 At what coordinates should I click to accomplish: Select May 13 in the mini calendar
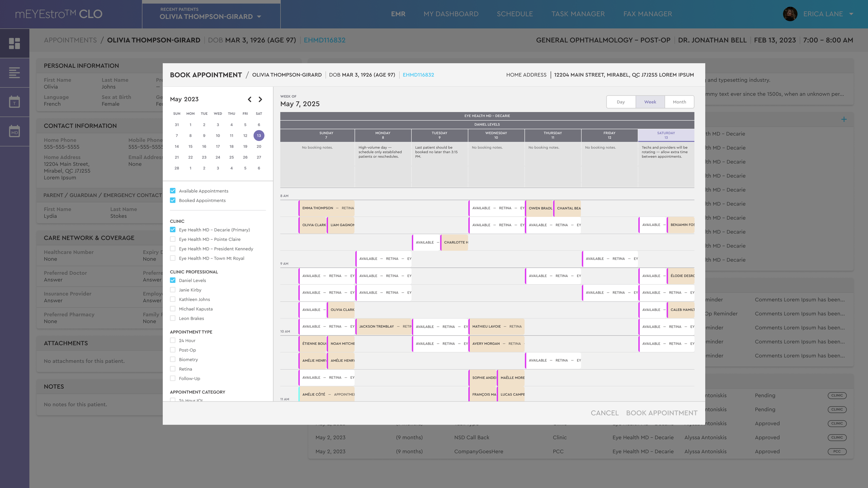259,136
